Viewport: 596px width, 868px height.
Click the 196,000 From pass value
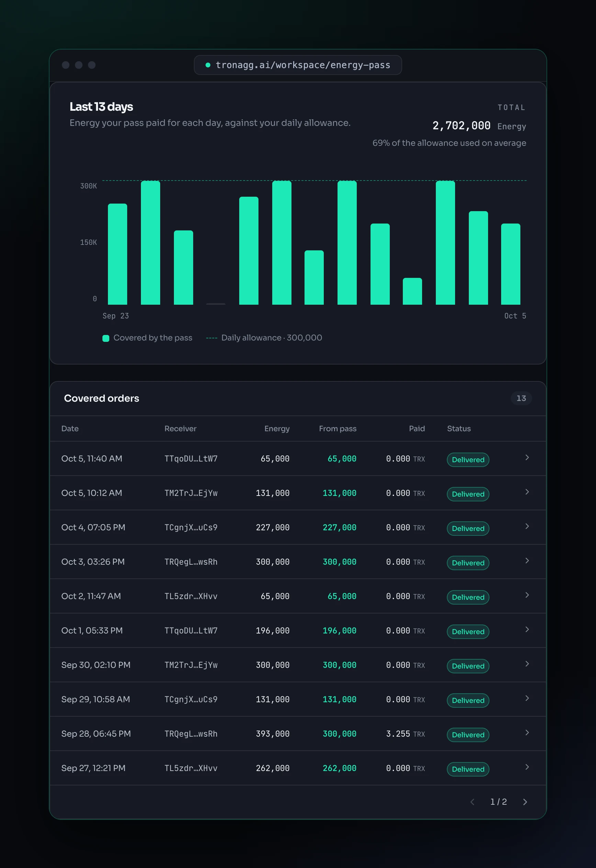(x=340, y=631)
